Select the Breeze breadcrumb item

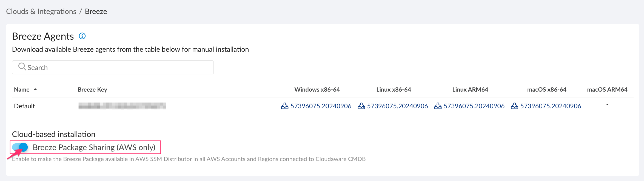point(96,11)
